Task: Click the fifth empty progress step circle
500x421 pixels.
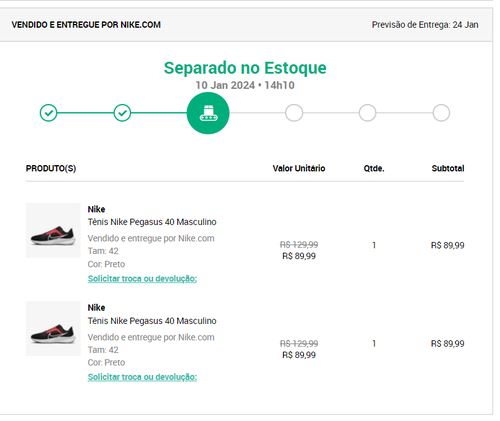Action: coord(367,113)
